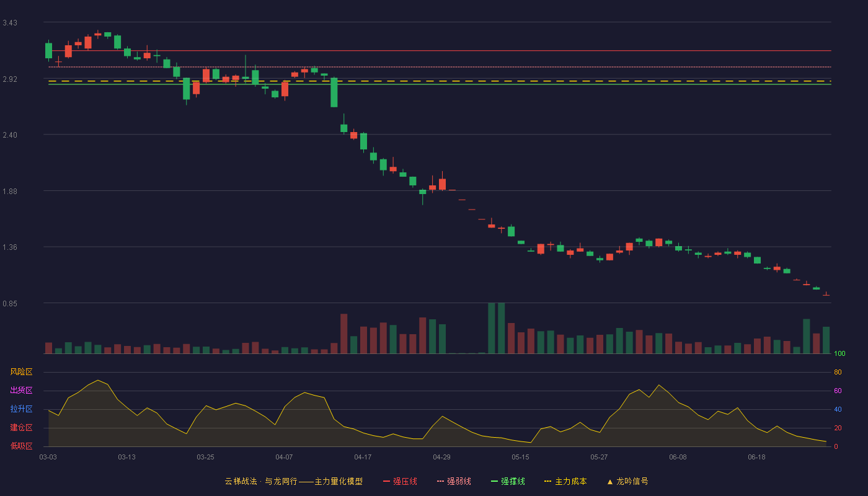Click the 3.43 price axis label

(x=10, y=23)
